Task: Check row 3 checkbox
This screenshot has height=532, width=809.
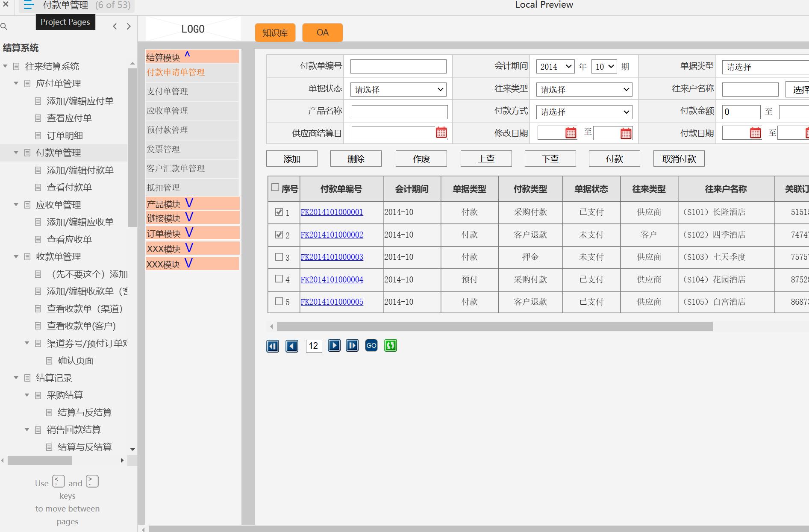Action: [279, 257]
